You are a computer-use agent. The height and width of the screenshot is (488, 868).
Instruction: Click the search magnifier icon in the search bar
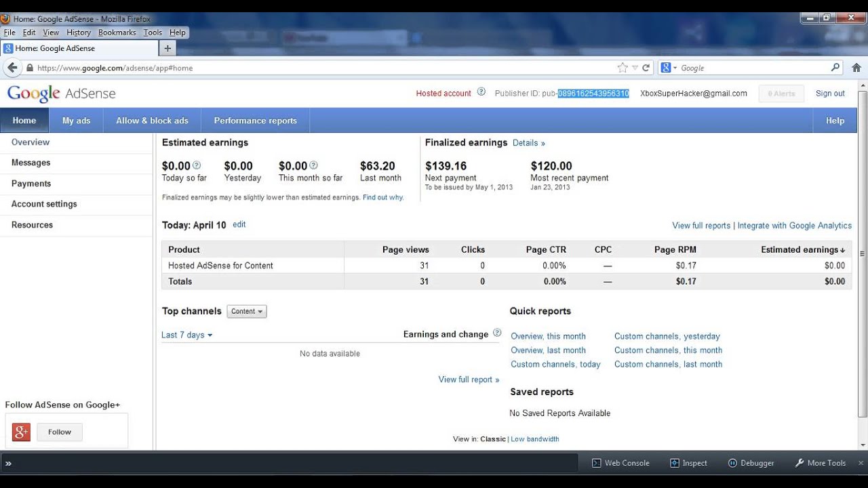tap(835, 68)
